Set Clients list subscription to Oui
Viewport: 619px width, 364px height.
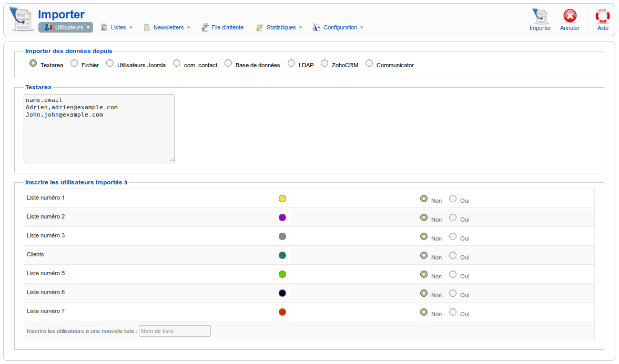click(453, 255)
